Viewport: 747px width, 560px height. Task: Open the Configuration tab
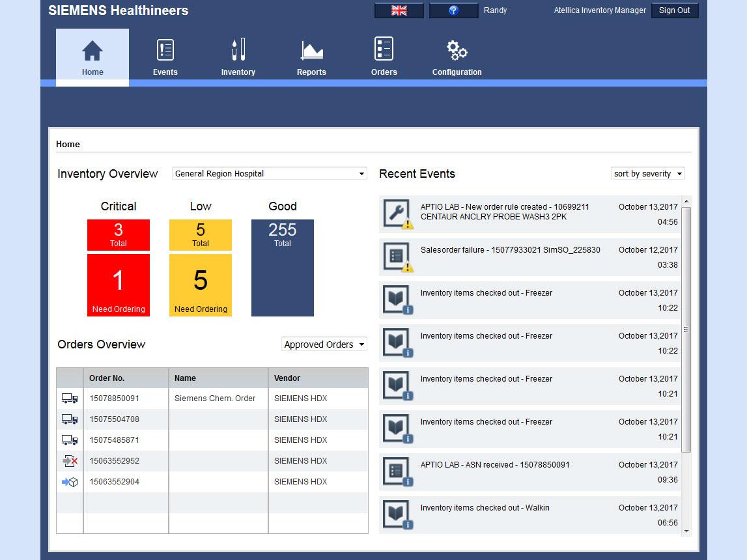[457, 57]
